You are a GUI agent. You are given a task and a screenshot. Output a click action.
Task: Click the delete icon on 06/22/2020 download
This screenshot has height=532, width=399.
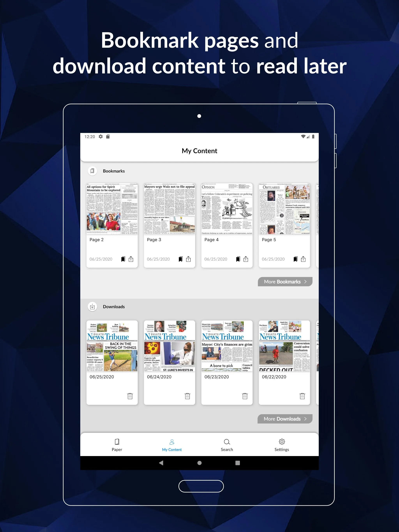(x=301, y=395)
